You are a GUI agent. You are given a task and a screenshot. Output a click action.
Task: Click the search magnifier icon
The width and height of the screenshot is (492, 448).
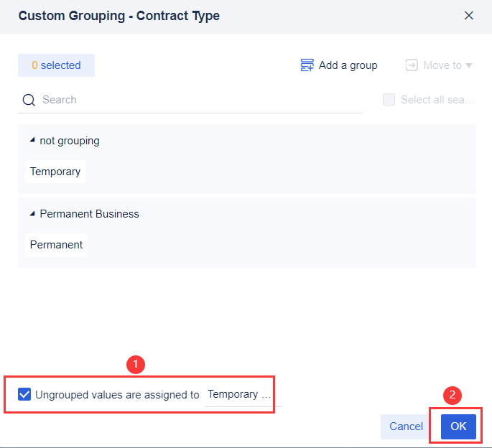[x=29, y=100]
